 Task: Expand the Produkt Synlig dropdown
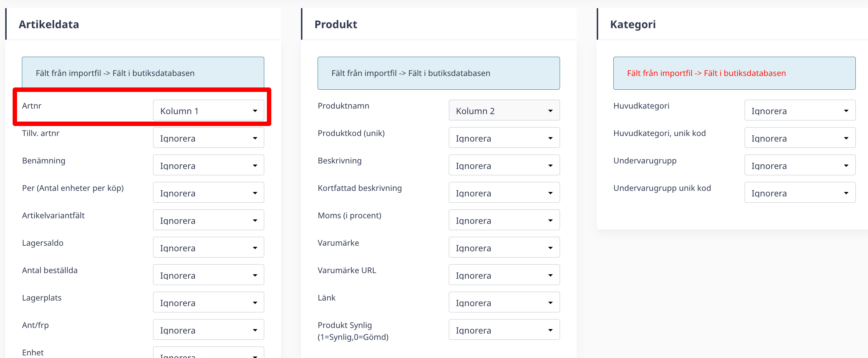(504, 329)
